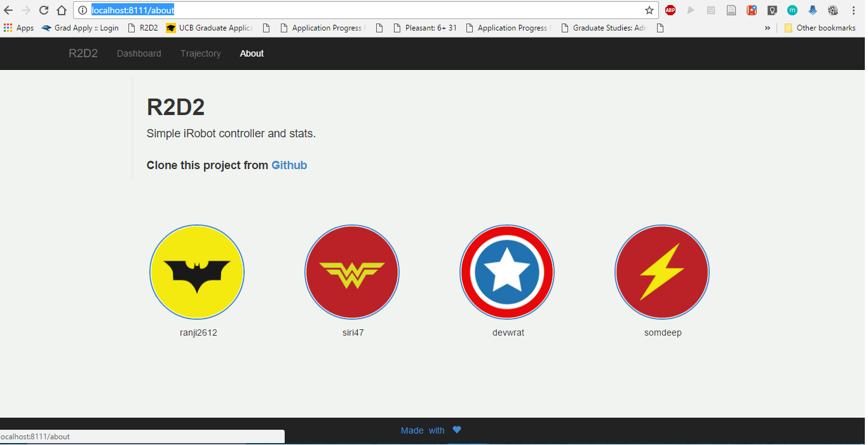Click the username devwrat
Screen dimensions: 868x445
[508, 332]
